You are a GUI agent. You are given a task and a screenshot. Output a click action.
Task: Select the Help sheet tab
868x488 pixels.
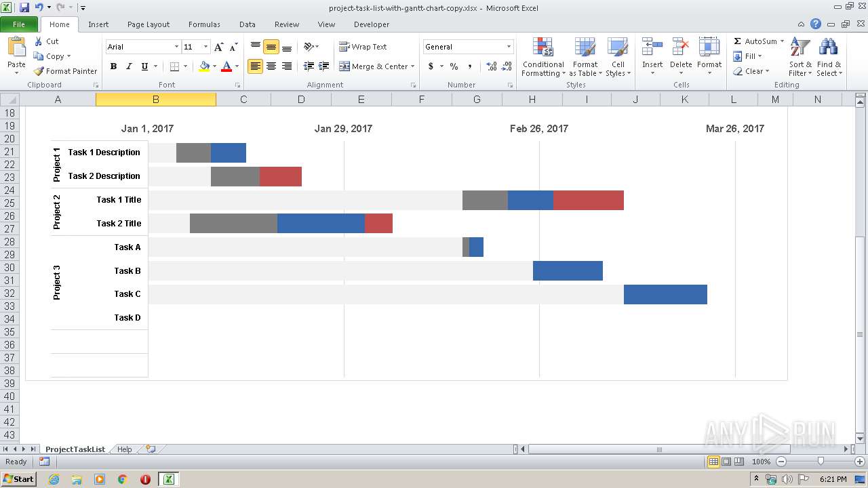(124, 449)
